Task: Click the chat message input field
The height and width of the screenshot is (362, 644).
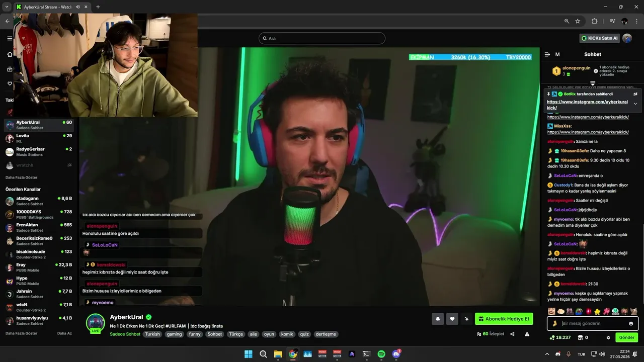Action: 592,323
